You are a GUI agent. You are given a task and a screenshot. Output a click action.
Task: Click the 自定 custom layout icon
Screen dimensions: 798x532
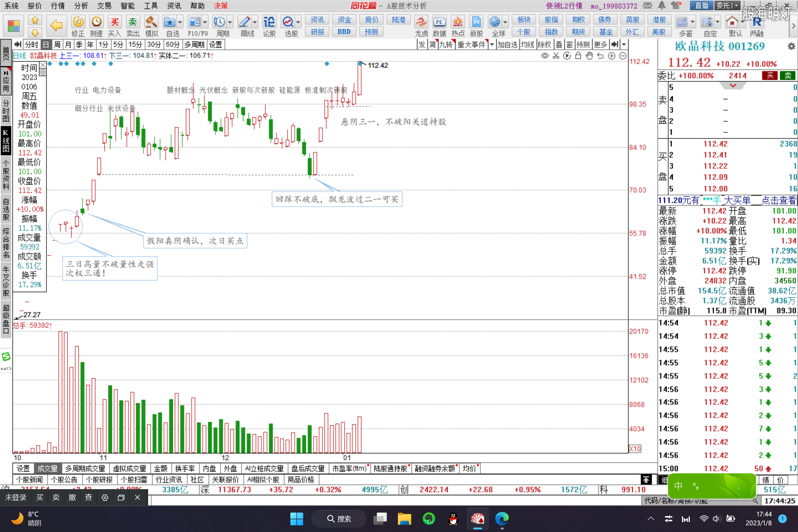(707, 22)
